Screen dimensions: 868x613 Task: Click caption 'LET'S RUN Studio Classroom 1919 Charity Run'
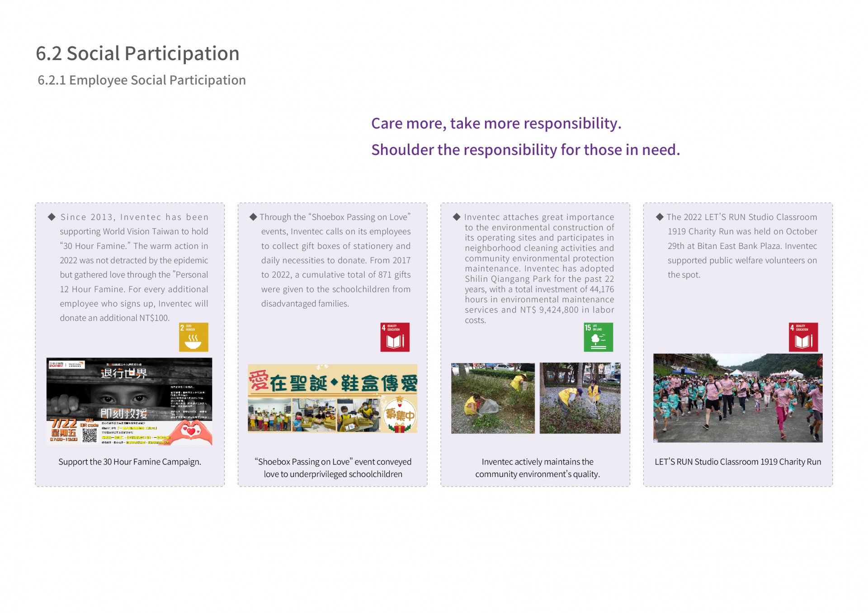click(x=738, y=462)
